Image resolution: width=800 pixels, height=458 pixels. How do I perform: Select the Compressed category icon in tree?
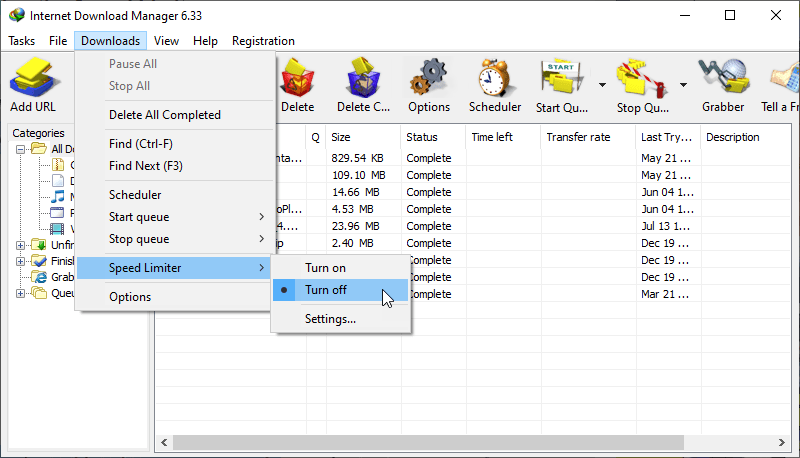pos(58,165)
